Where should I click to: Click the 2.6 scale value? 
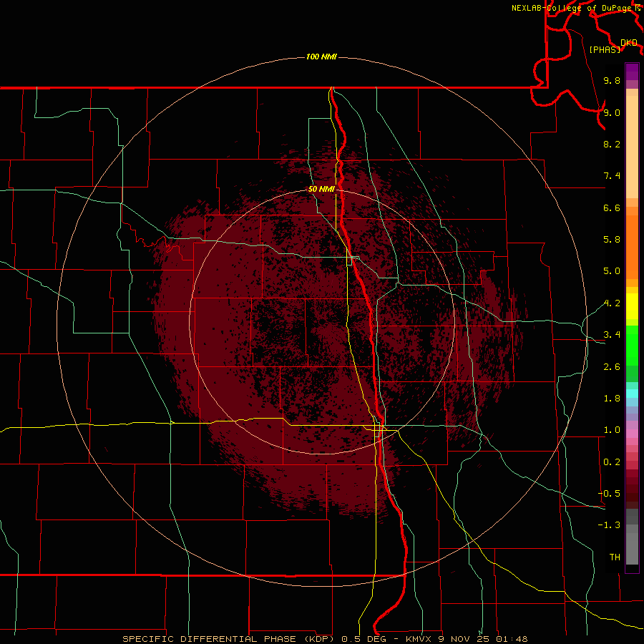[612, 367]
